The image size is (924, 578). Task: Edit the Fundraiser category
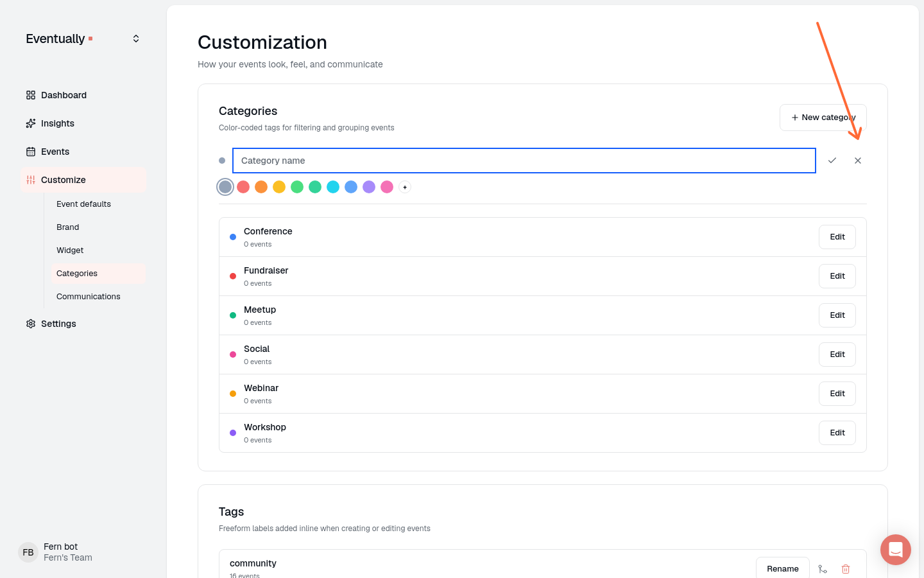(x=837, y=276)
